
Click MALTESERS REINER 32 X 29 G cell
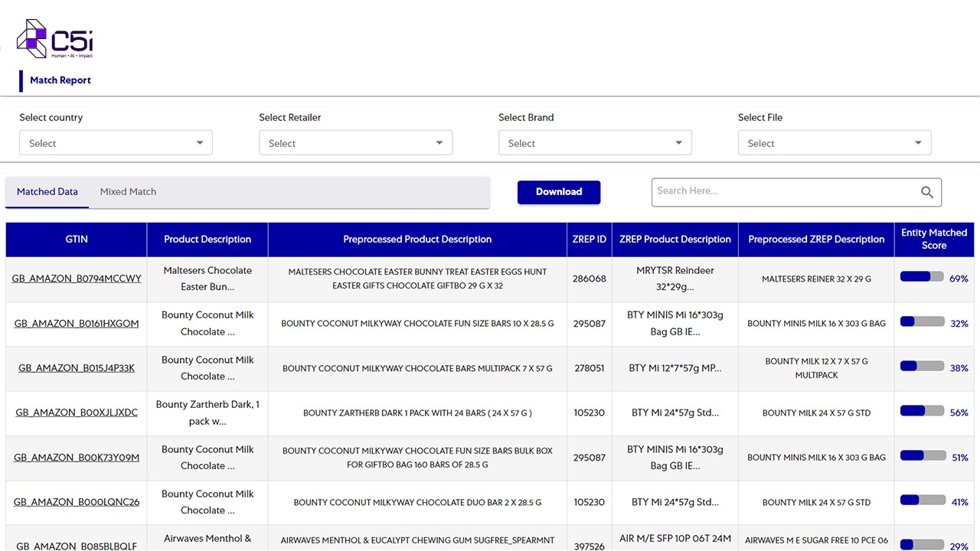[816, 279]
